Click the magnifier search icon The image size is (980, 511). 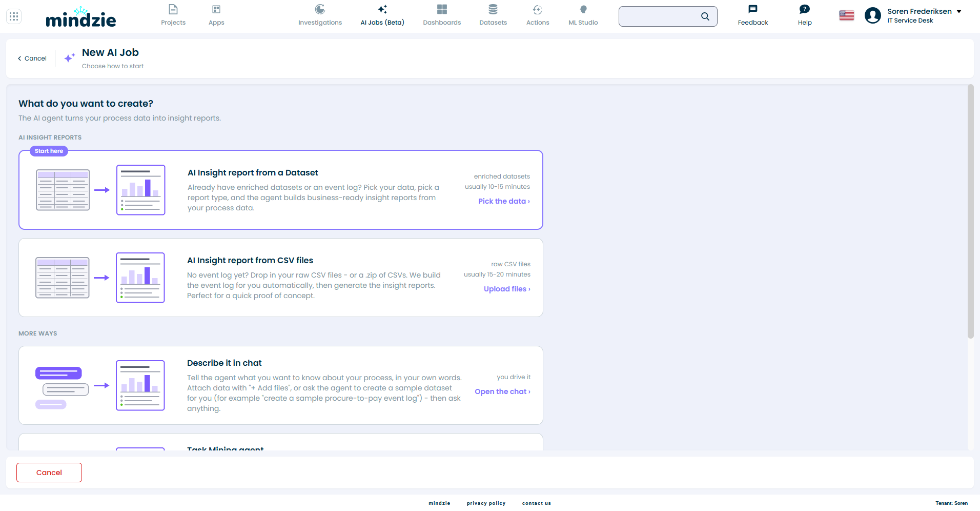(x=705, y=16)
